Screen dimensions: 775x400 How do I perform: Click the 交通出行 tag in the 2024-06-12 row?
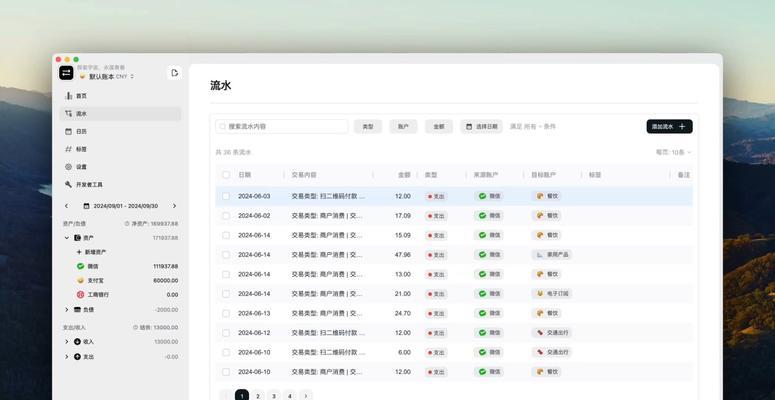click(x=552, y=333)
